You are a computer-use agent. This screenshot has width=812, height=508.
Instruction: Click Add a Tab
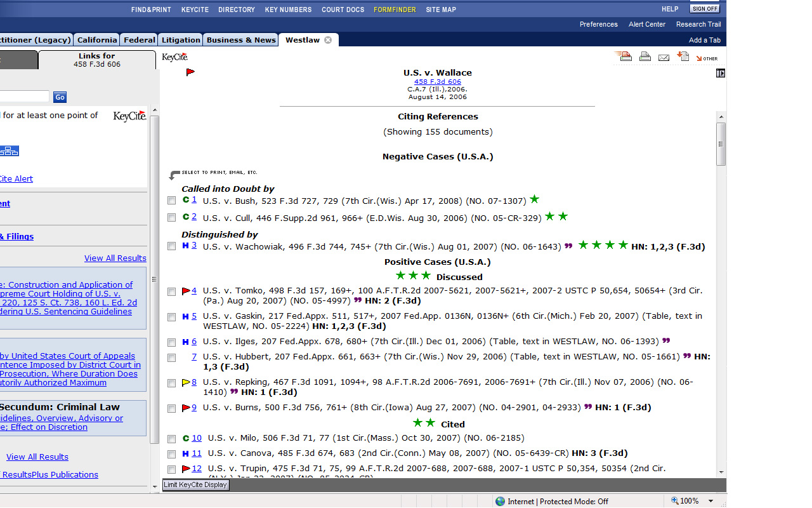pos(705,40)
